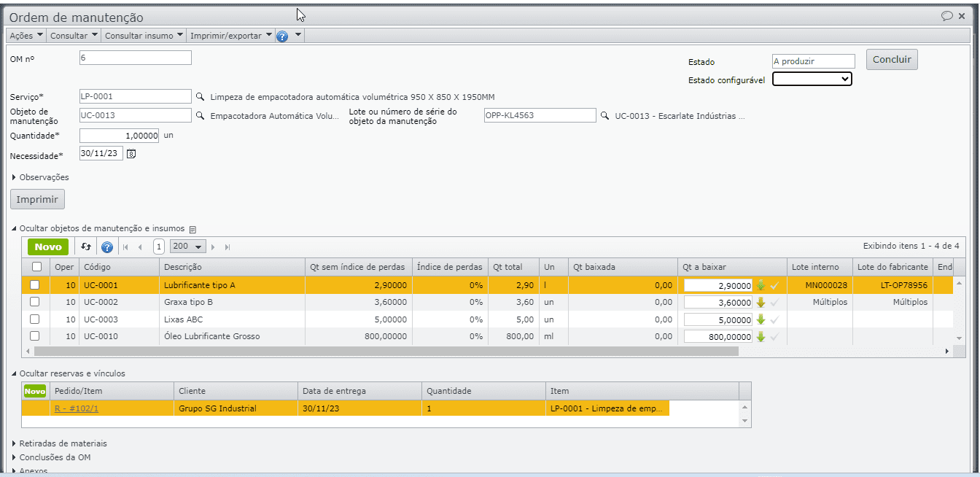
Task: Click the OM nº field
Action: [136, 58]
